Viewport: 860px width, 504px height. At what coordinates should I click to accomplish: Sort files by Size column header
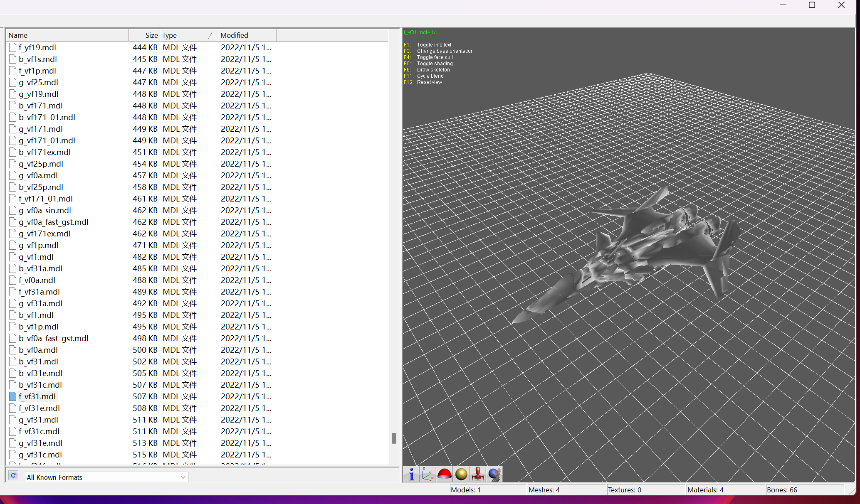pyautogui.click(x=144, y=35)
